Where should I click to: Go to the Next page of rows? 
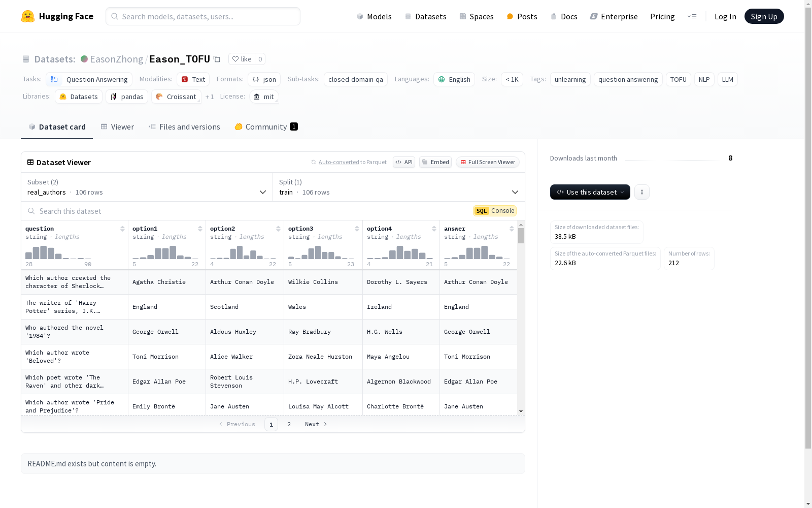click(316, 424)
